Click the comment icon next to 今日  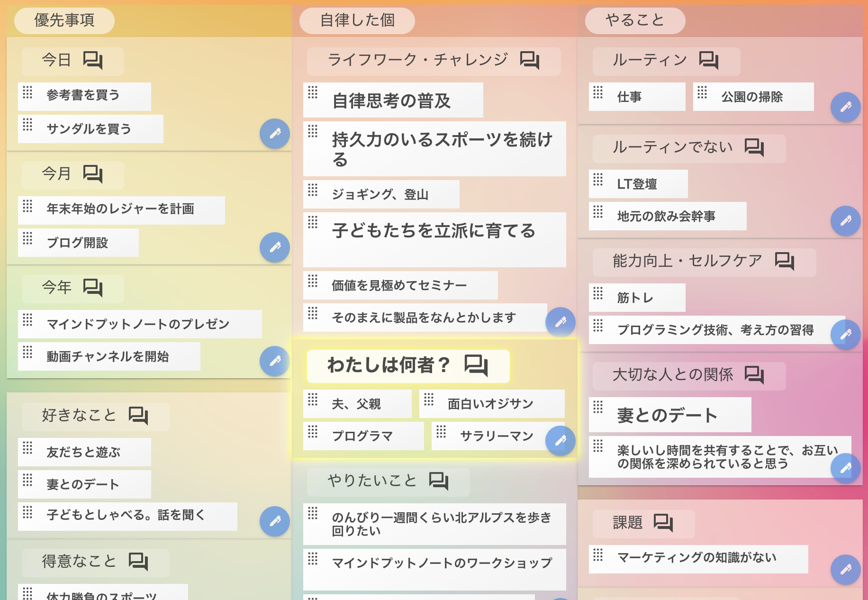click(x=92, y=60)
